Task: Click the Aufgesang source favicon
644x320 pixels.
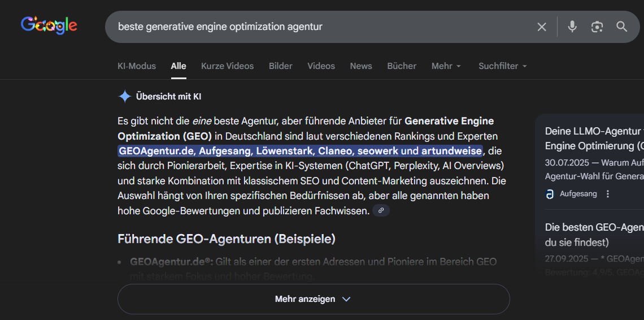Action: tap(550, 194)
